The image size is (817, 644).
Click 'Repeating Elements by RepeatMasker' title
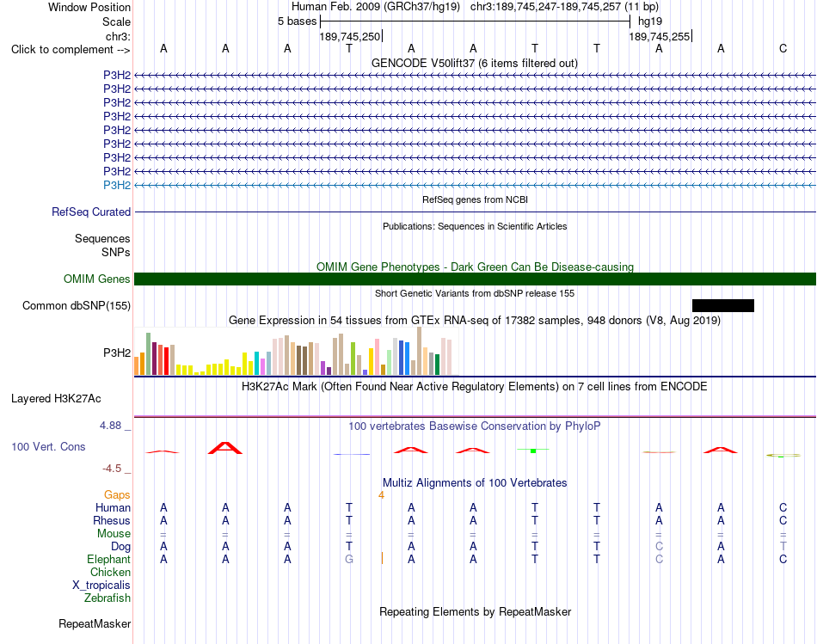coord(475,611)
